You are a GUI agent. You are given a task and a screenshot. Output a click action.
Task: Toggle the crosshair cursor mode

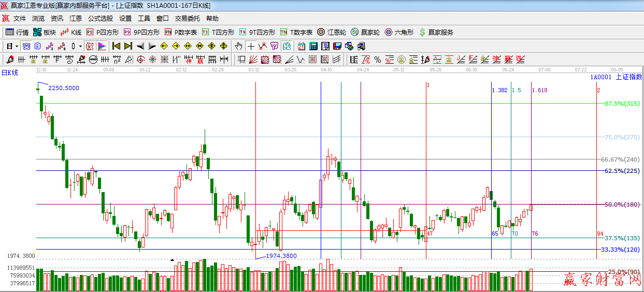click(x=251, y=46)
